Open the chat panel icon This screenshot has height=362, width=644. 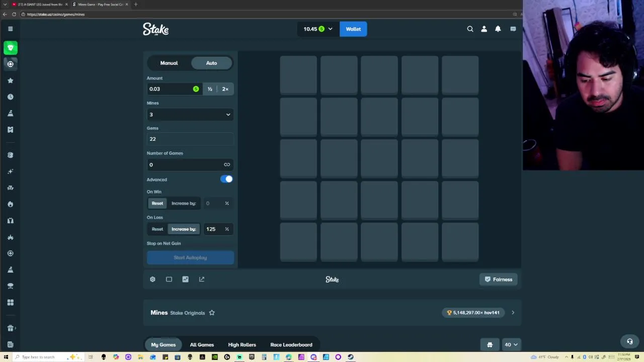[513, 29]
